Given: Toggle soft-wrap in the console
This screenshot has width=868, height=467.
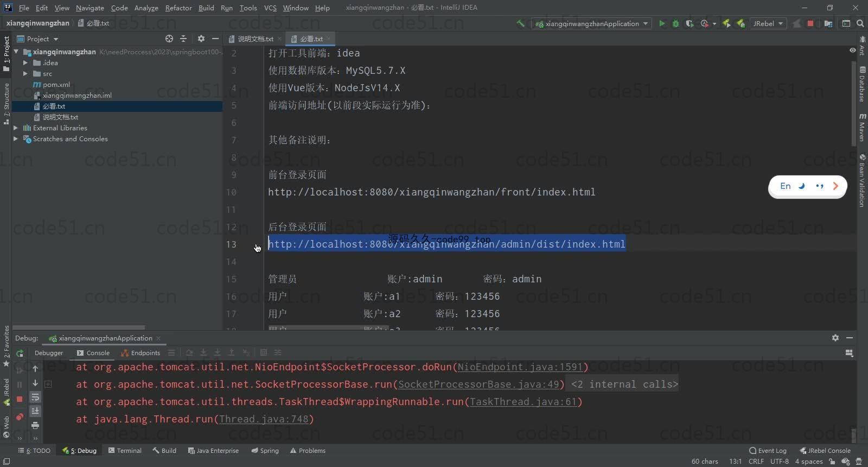Looking at the screenshot, I should (x=35, y=397).
